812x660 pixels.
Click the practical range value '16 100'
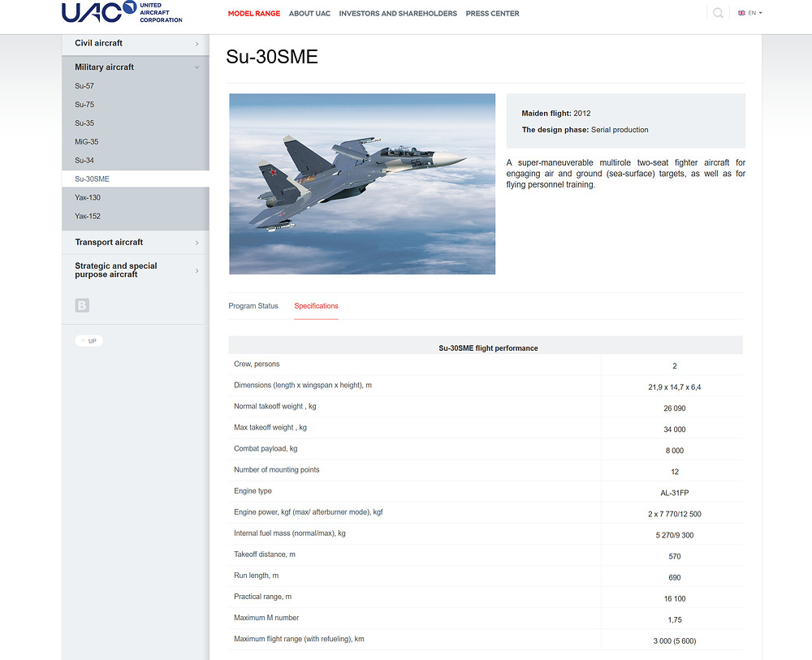674,599
